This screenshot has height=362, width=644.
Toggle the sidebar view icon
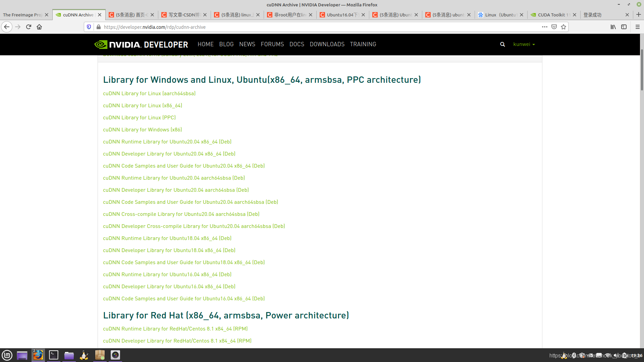(x=624, y=27)
